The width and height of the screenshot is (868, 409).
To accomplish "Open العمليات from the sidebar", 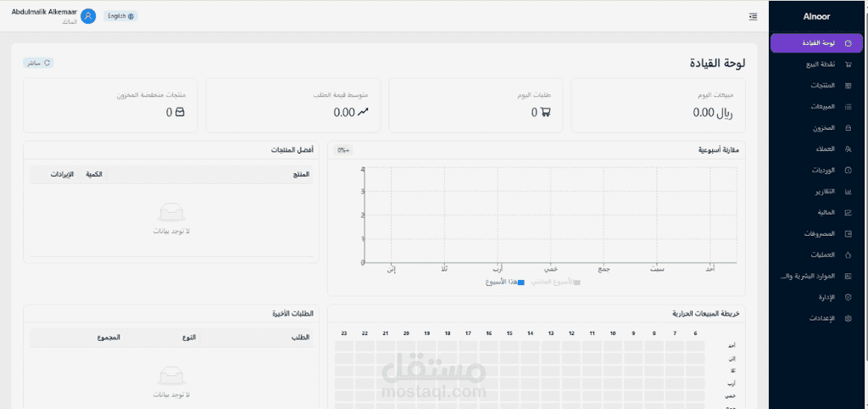I will coord(816,255).
